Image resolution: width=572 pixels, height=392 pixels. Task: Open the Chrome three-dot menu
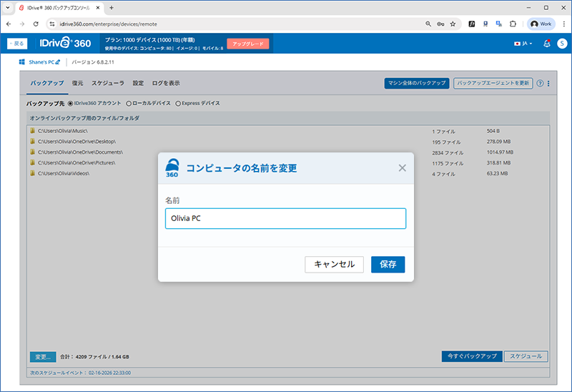(x=564, y=24)
